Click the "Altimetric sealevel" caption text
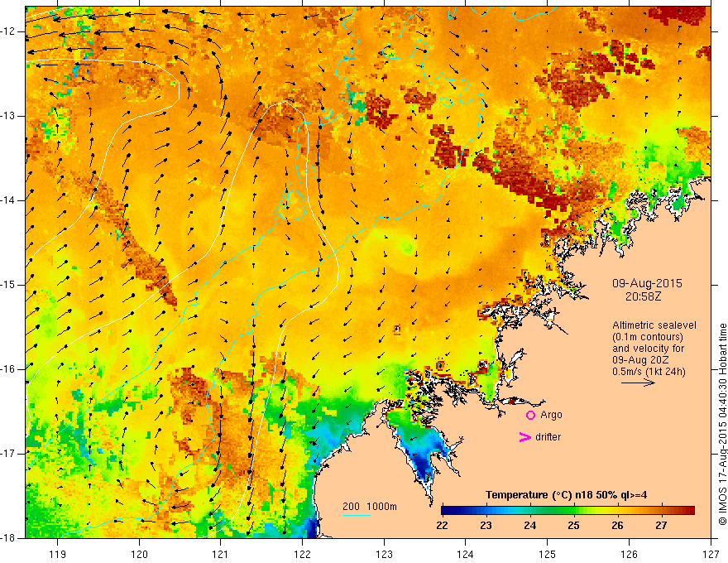Image resolution: width=728 pixels, height=563 pixels. (x=654, y=325)
